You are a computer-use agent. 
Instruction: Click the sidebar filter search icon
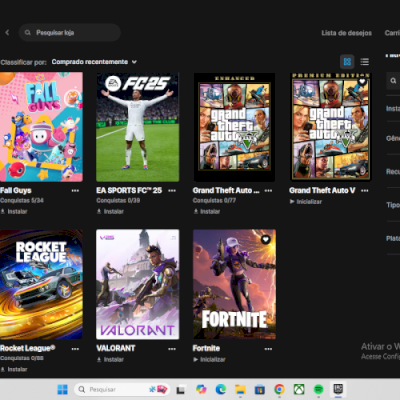393,81
